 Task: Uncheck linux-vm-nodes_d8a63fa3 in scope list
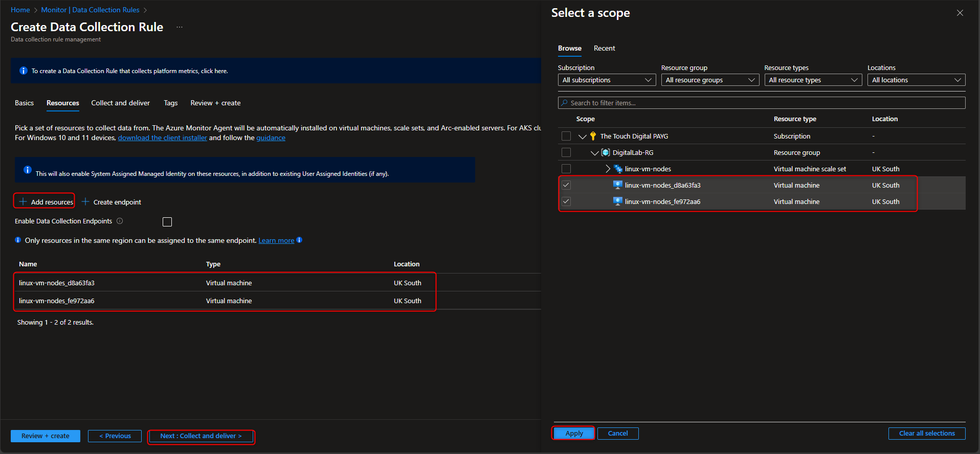point(566,185)
